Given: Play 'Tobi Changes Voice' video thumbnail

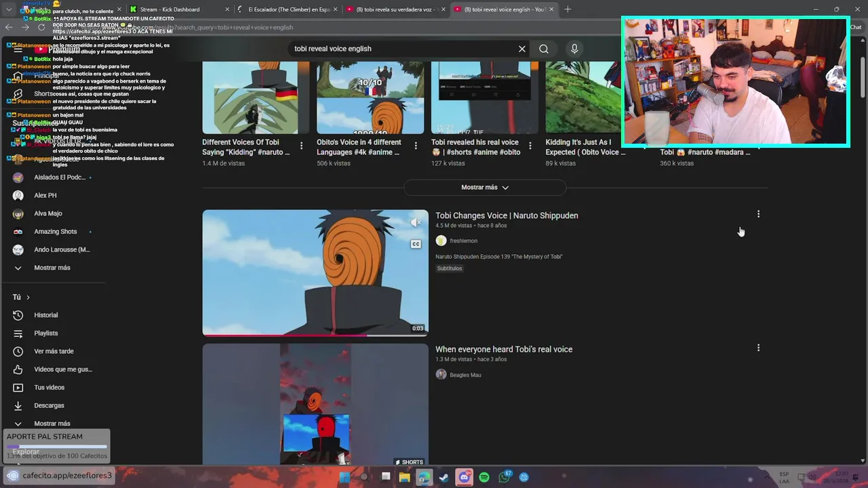Looking at the screenshot, I should (x=315, y=272).
